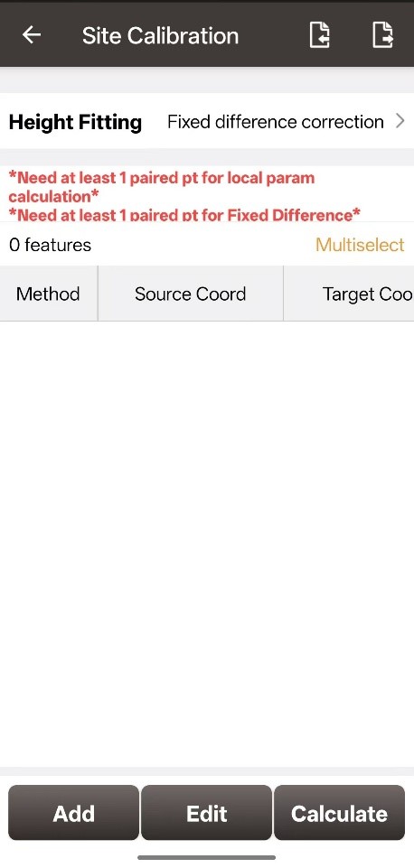Click the empty point list area
The width and height of the screenshot is (414, 868).
207,544
